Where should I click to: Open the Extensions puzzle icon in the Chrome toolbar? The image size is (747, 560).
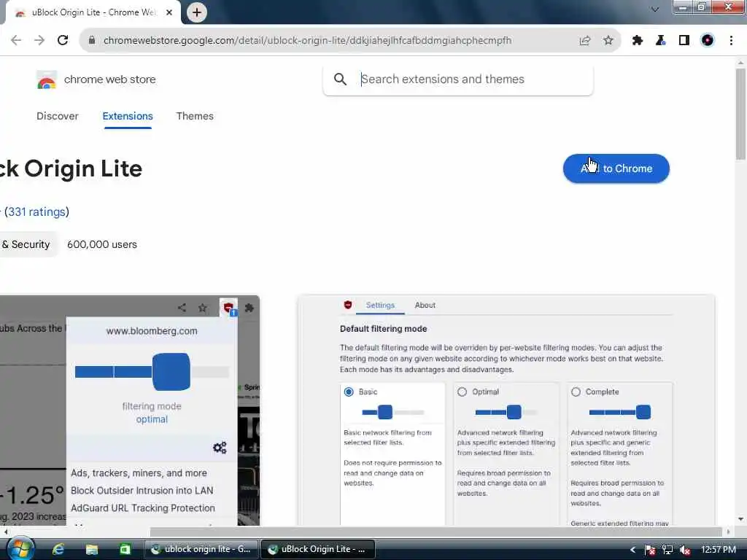coord(638,41)
